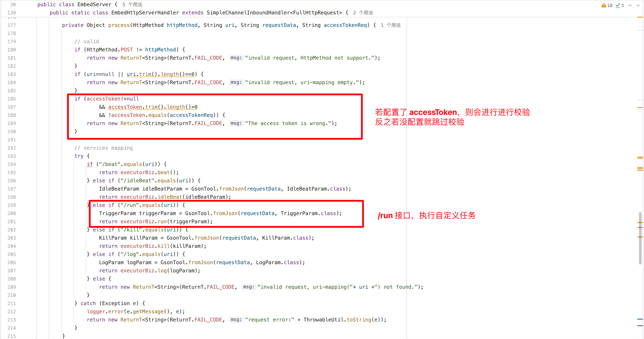Click line number 186 in the gutter

[11, 99]
